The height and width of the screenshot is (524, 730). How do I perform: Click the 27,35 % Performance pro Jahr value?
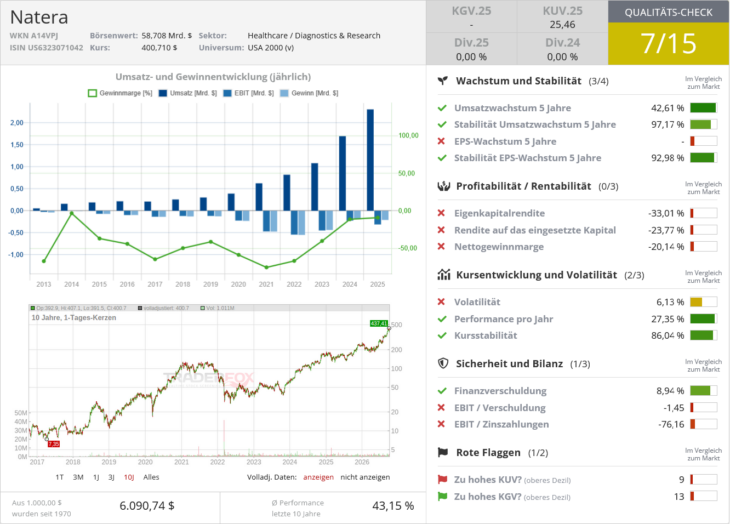click(667, 319)
